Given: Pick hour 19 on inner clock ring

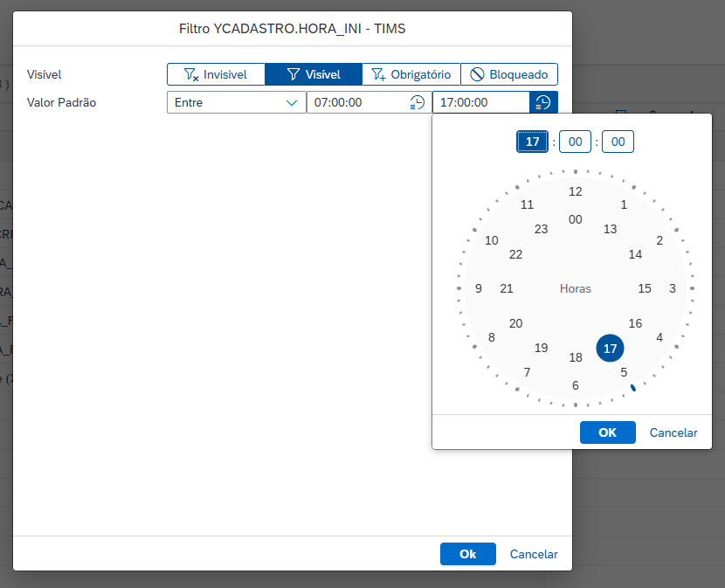Looking at the screenshot, I should pos(541,348).
